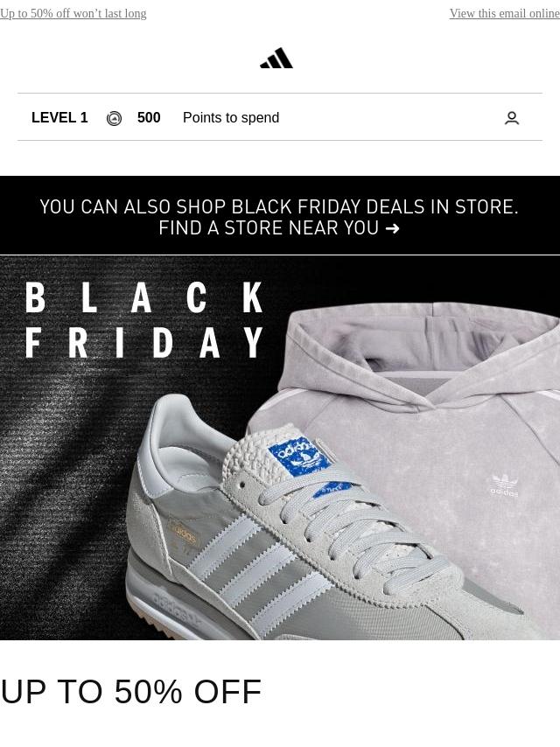560x747 pixels.
Task: Open 'View this email online' link
Action: 504,13
